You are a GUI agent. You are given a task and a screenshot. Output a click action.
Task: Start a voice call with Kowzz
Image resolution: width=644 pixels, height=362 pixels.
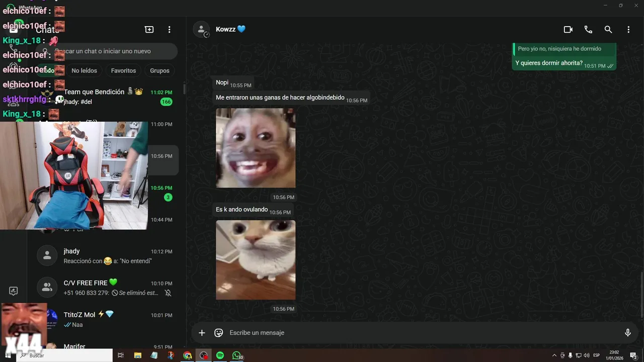(588, 30)
